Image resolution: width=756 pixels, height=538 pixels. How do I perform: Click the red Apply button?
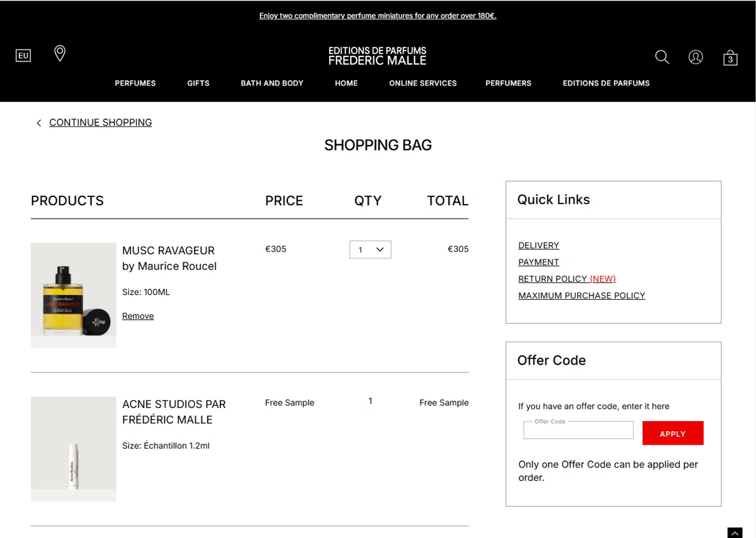point(673,433)
